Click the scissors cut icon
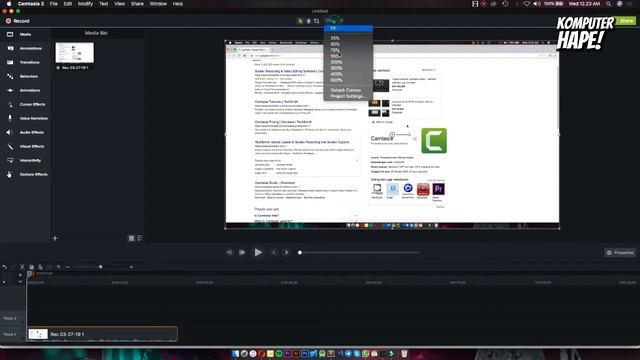Viewport: 640px width, 360px height. 22,267
